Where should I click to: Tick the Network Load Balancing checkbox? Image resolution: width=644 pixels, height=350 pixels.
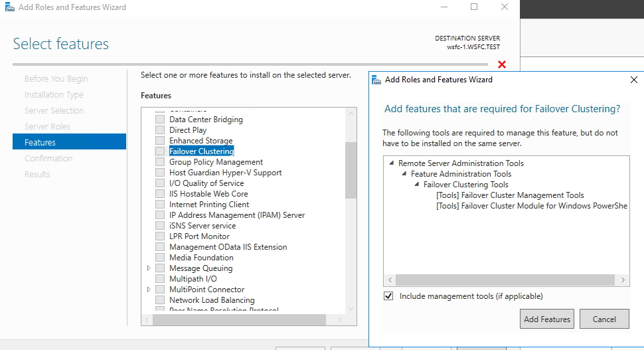click(x=160, y=300)
